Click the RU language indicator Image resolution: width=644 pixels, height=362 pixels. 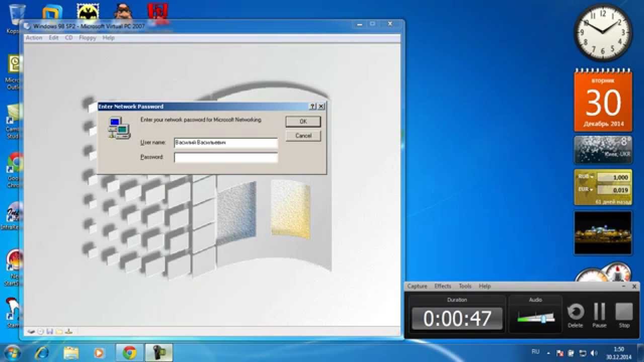point(536,351)
